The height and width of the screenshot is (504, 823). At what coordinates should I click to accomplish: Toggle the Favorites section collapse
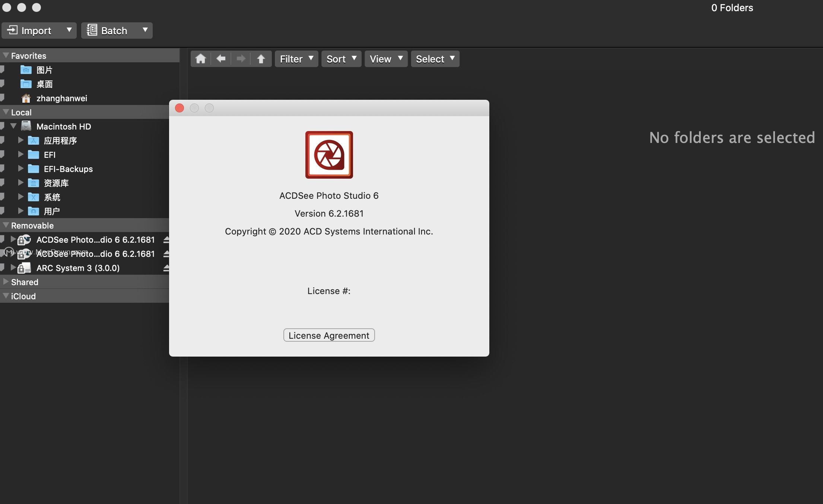[x=5, y=55]
